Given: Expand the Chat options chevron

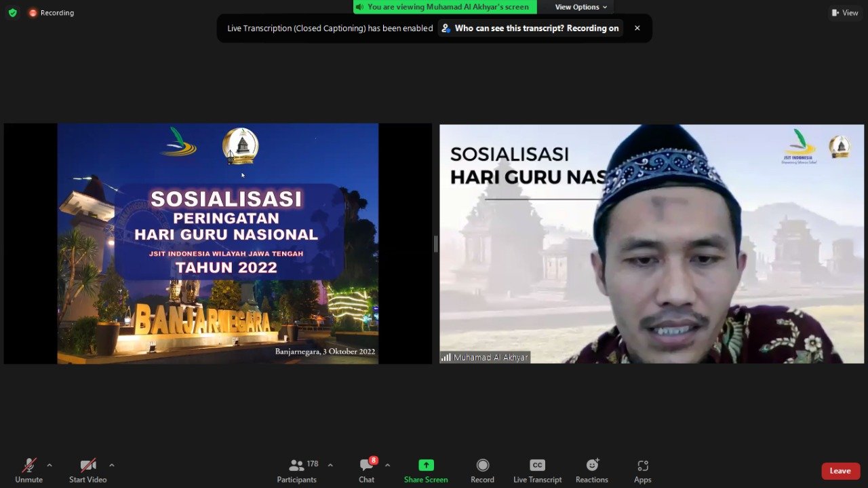Looking at the screenshot, I should tap(388, 466).
